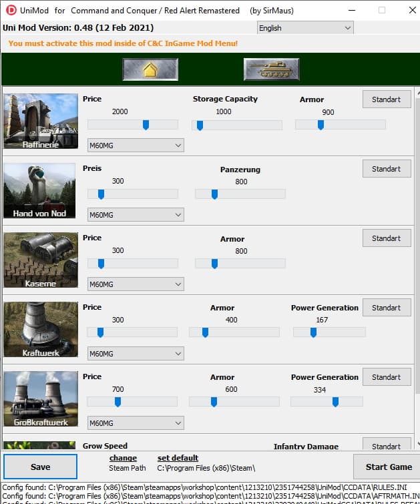Click the Großkraftwerk building thumbnail
This screenshot has height=504, width=420.
(x=41, y=399)
